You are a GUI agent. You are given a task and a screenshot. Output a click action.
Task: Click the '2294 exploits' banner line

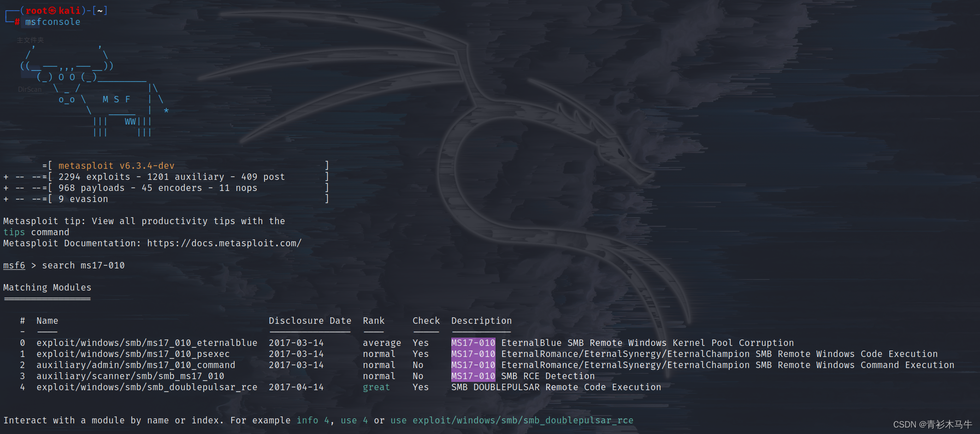(x=171, y=177)
